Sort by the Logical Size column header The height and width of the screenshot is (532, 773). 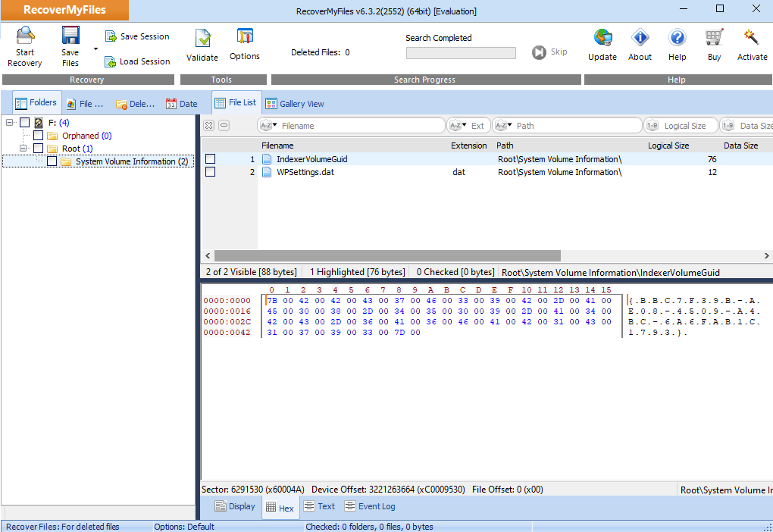668,146
